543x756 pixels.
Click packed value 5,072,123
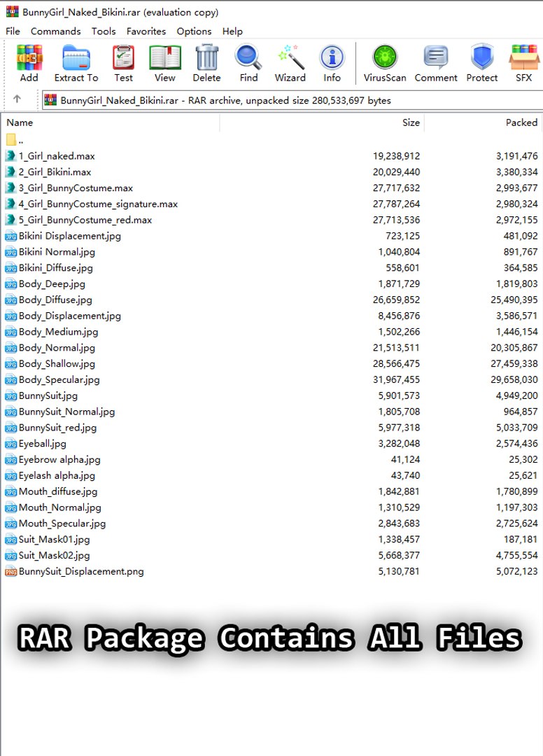tap(517, 571)
